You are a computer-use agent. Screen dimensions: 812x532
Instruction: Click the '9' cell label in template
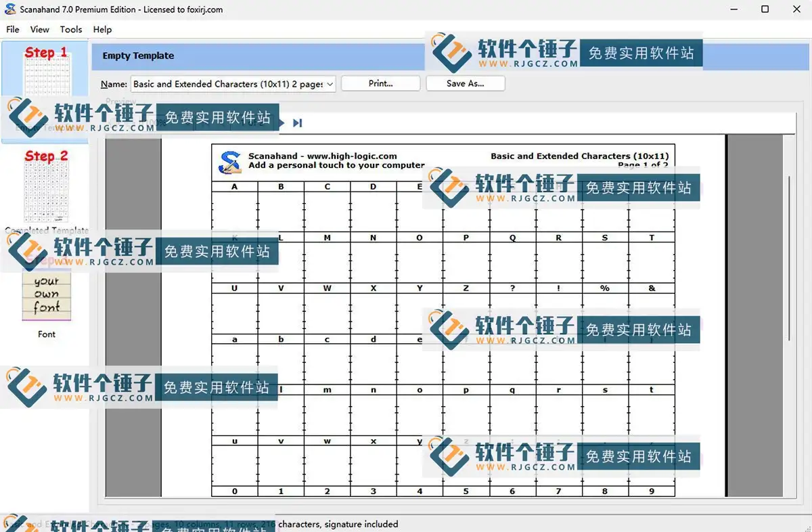[x=652, y=491]
